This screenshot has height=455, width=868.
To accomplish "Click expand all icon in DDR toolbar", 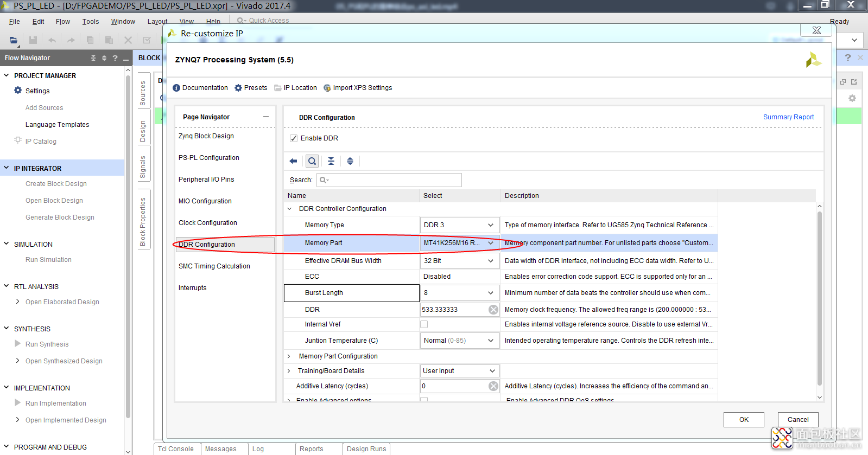I will [x=350, y=161].
